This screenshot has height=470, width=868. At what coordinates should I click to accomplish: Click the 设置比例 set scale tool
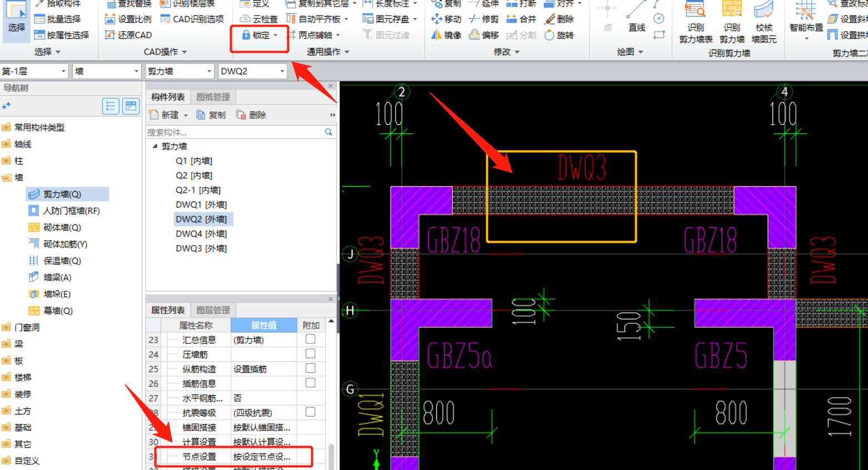point(128,19)
